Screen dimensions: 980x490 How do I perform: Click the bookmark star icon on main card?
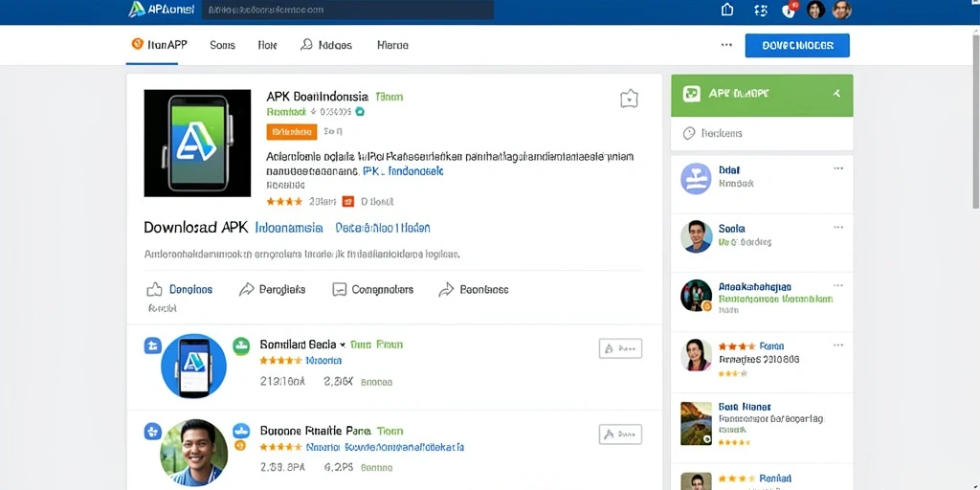tap(629, 99)
